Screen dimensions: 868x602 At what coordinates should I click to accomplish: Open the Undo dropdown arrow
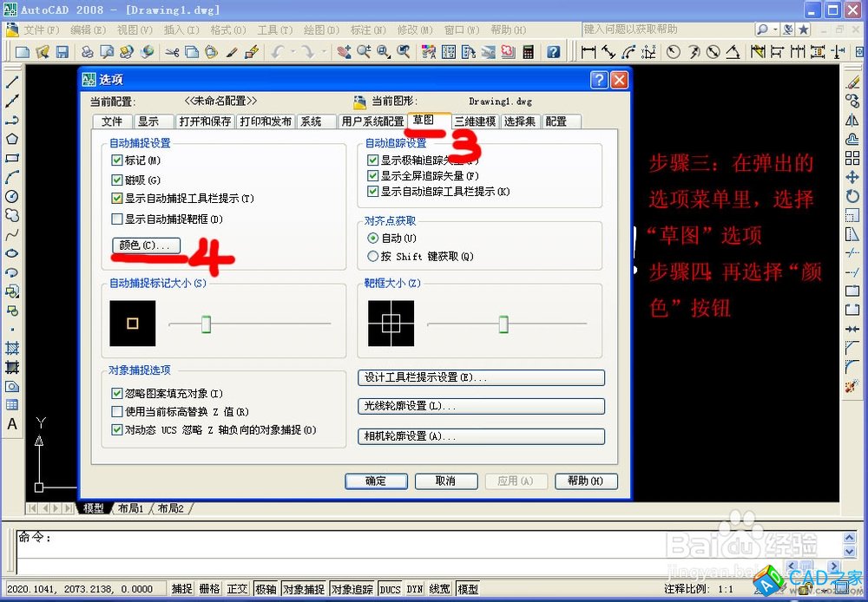coord(292,53)
